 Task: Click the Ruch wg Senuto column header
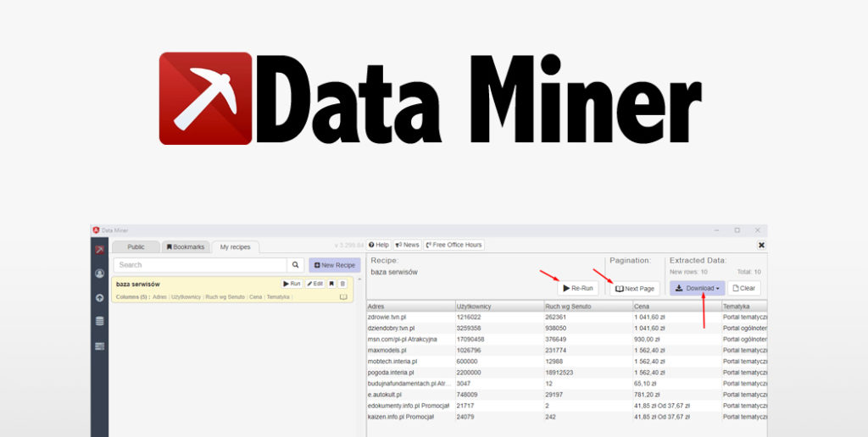pos(588,306)
